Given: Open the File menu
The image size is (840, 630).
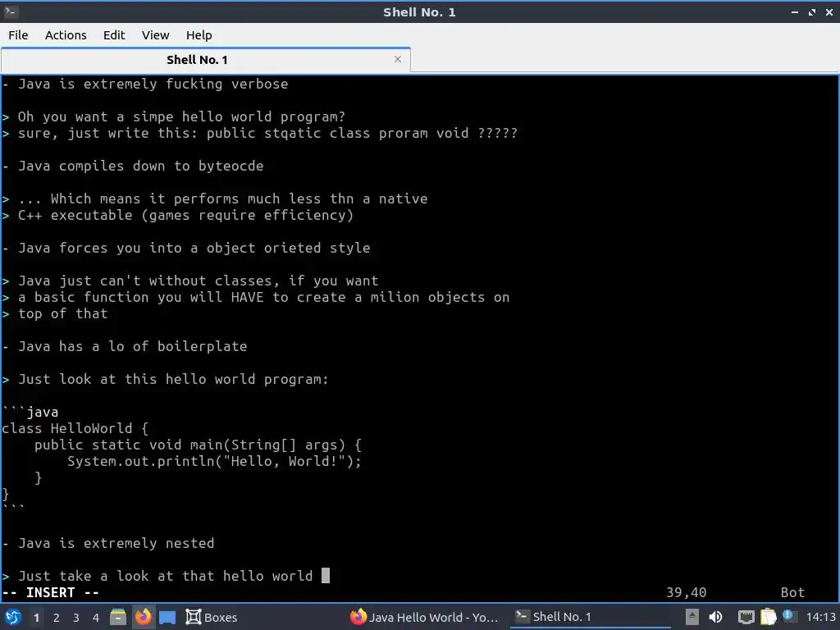Looking at the screenshot, I should (x=18, y=35).
